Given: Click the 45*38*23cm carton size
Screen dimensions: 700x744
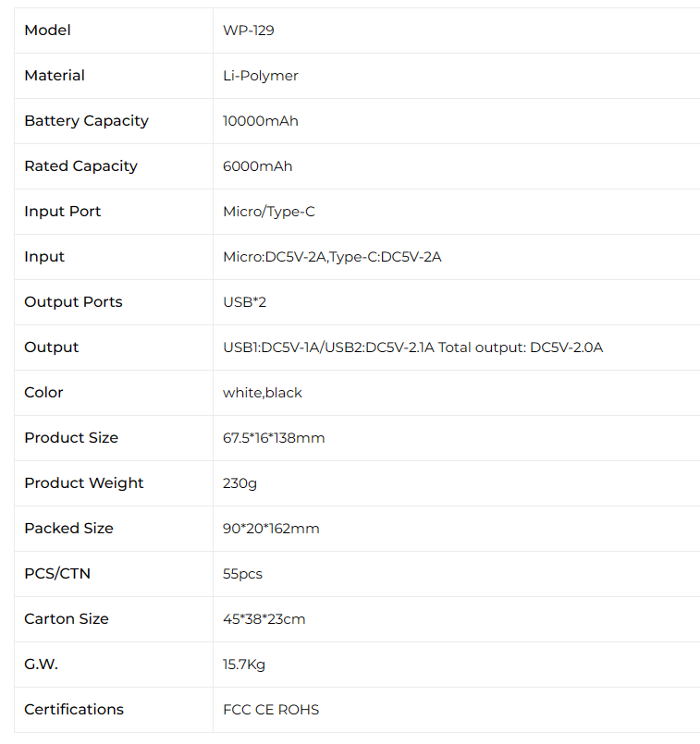Looking at the screenshot, I should click(x=264, y=619).
